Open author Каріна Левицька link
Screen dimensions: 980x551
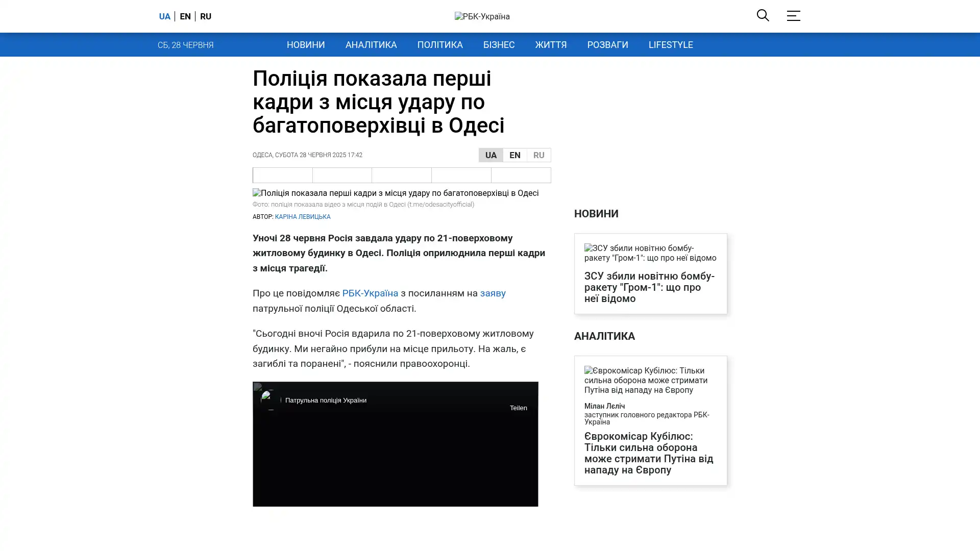[x=302, y=217]
